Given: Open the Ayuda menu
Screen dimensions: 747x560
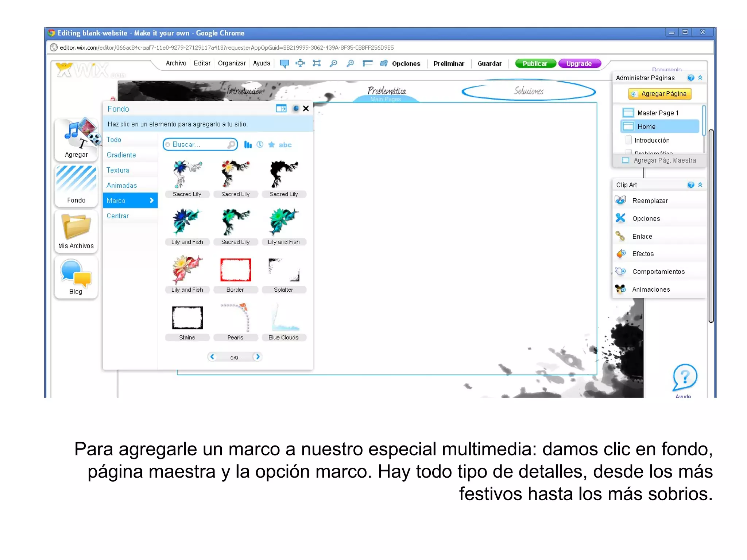Looking at the screenshot, I should pyautogui.click(x=262, y=63).
